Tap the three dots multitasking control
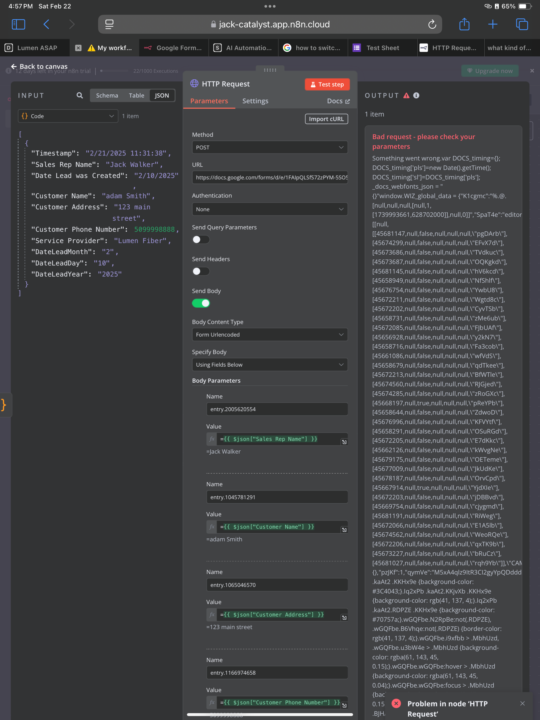This screenshot has height=720, width=540. point(270,6)
